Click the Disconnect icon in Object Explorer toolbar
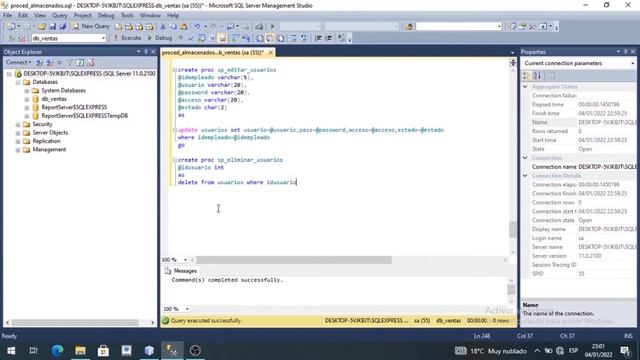Image resolution: width=640 pixels, height=360 pixels. coord(49,62)
